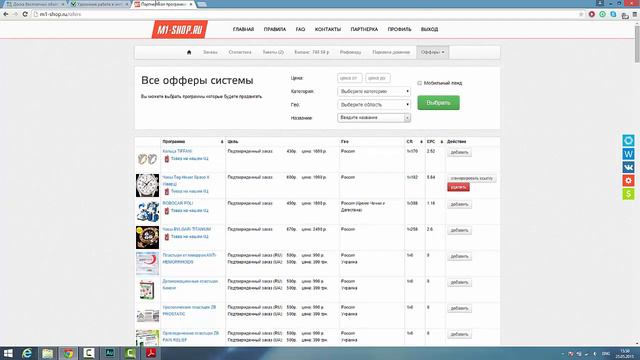Click the browser back arrow
Screen dimensions: 640x360
(6, 14)
